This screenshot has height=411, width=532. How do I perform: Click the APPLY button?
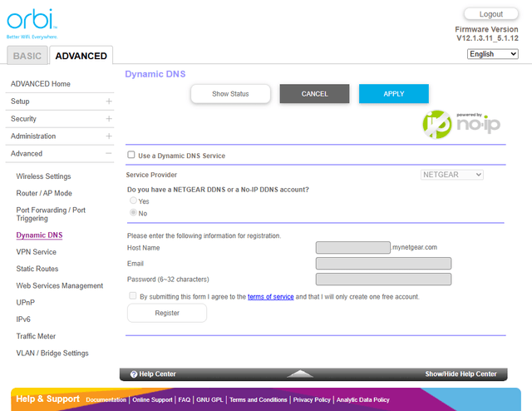click(394, 94)
